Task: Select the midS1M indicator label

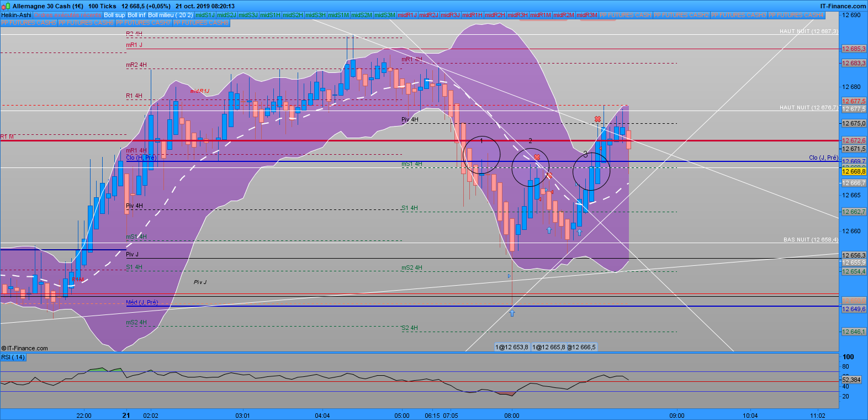Action: tap(338, 15)
